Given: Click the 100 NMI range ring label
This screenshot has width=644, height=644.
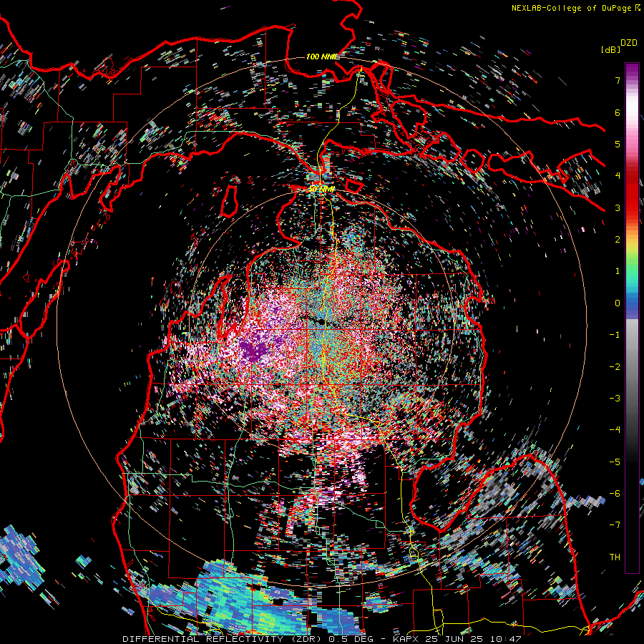Looking at the screenshot, I should [x=321, y=57].
